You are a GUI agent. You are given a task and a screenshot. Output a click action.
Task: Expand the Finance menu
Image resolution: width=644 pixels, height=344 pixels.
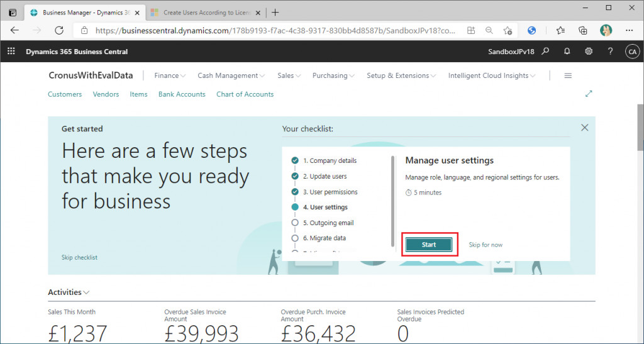170,75
